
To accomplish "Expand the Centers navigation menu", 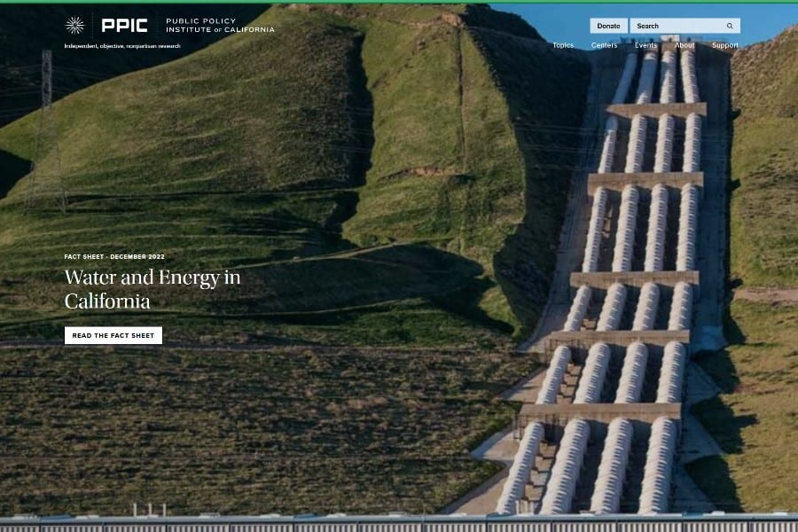I will coord(604,45).
